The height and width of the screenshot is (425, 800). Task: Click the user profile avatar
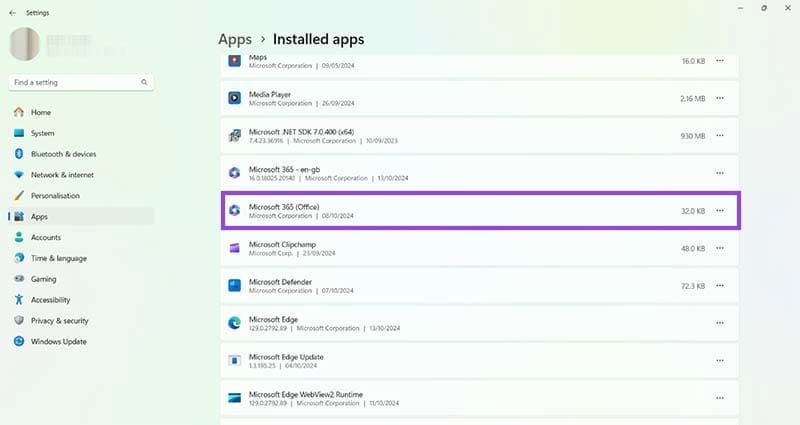[24, 44]
